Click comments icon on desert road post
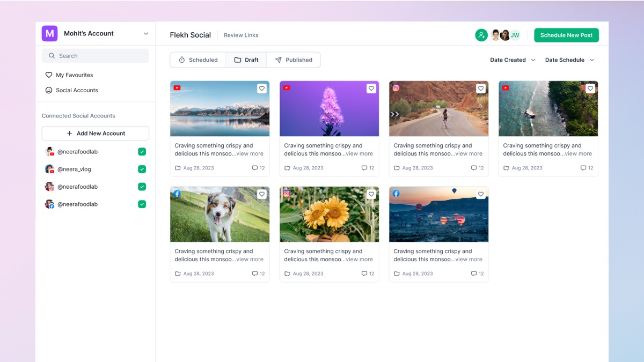 pyautogui.click(x=474, y=168)
